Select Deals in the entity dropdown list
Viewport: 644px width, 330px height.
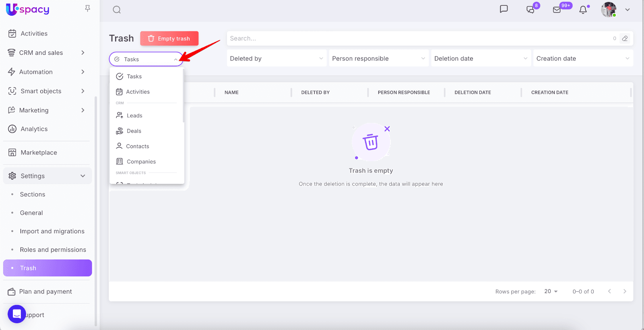click(x=134, y=131)
